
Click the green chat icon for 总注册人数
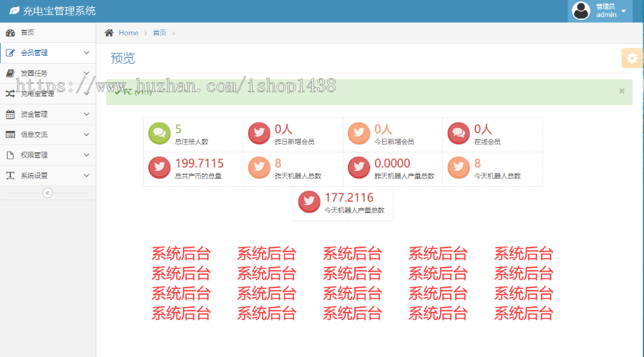(160, 133)
